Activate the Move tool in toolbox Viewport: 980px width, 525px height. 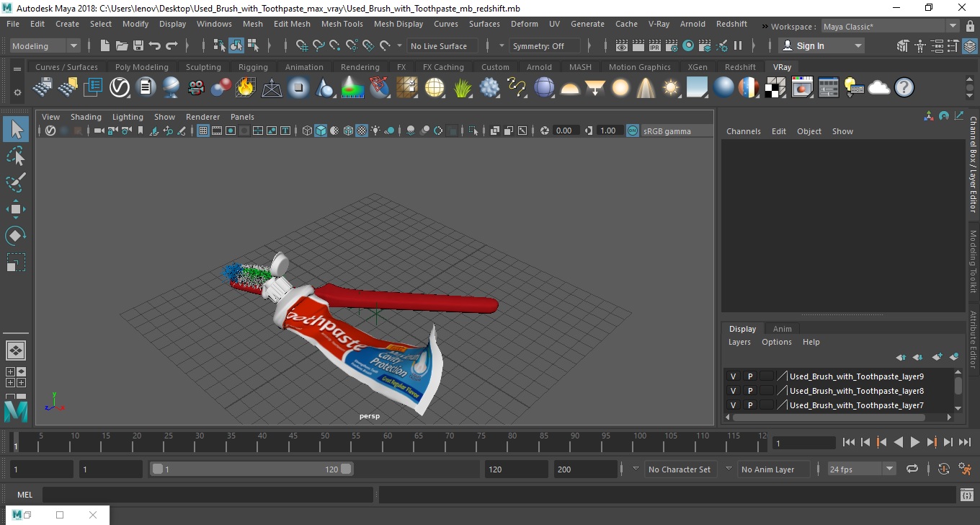[x=16, y=209]
